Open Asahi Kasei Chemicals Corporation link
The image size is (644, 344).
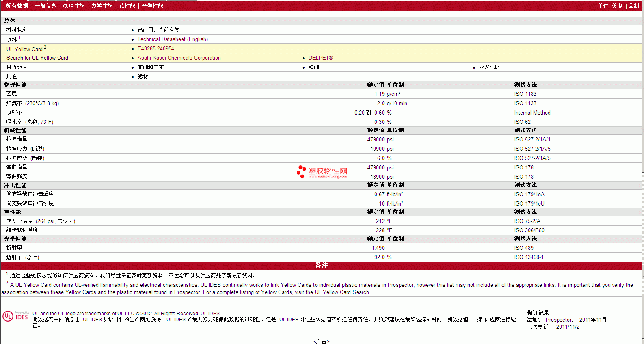click(179, 58)
